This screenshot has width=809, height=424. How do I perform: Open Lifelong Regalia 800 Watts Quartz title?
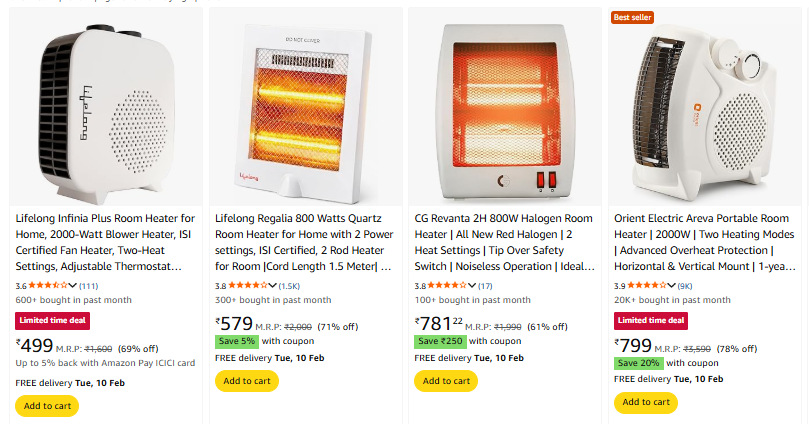click(305, 242)
